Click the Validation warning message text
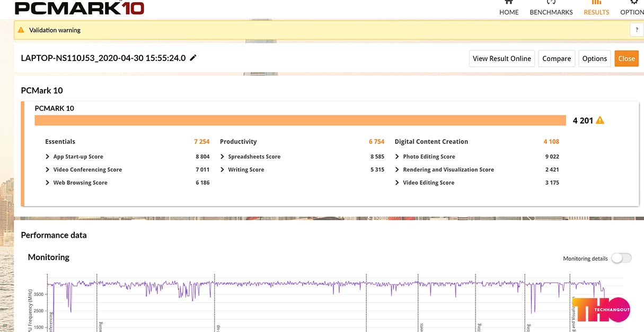 55,30
